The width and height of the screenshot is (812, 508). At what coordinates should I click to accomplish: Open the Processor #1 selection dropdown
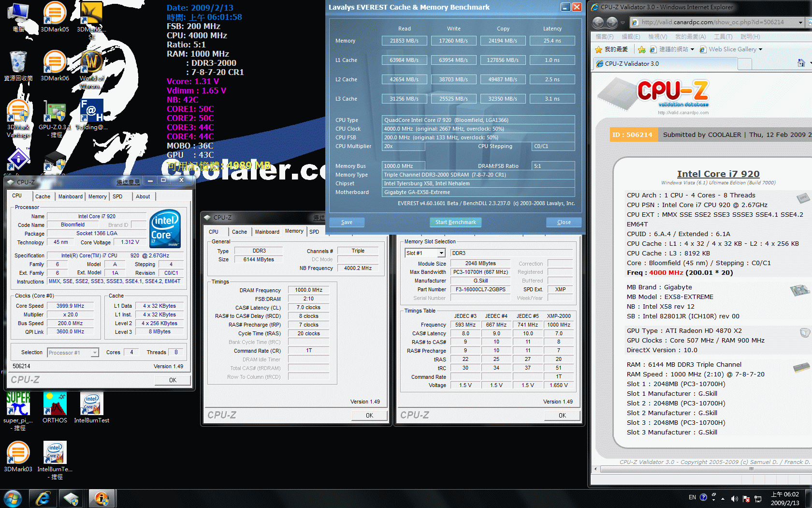coord(95,353)
